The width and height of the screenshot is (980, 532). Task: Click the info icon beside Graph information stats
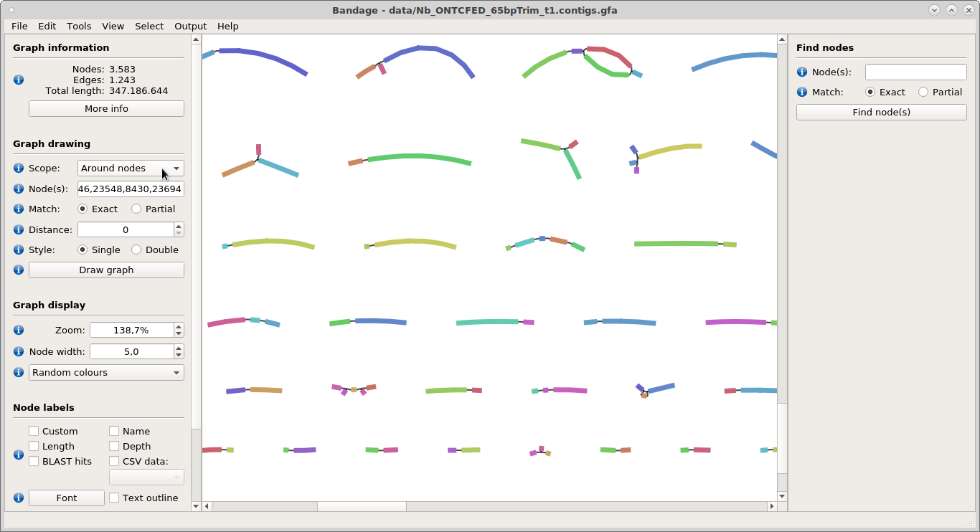pos(19,80)
